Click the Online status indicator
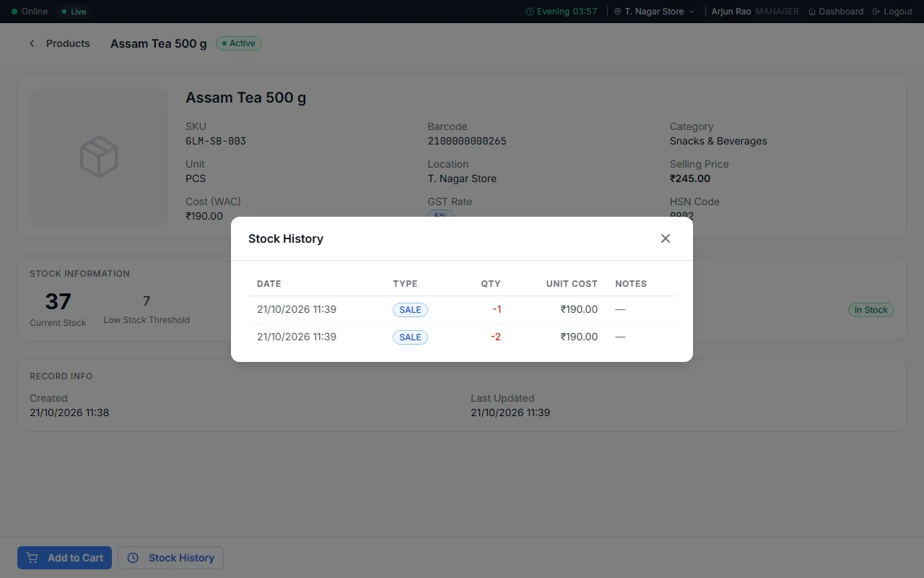Image resolution: width=924 pixels, height=578 pixels. (30, 12)
